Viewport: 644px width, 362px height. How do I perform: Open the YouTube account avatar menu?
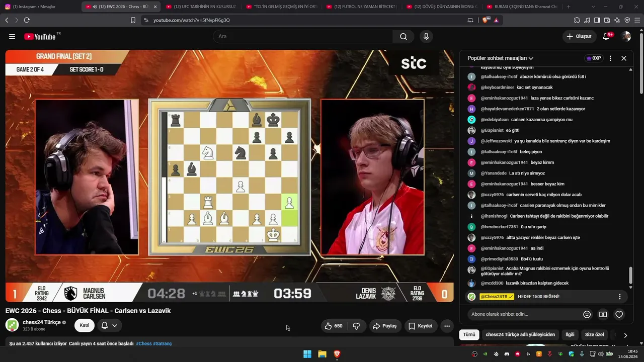click(x=626, y=36)
